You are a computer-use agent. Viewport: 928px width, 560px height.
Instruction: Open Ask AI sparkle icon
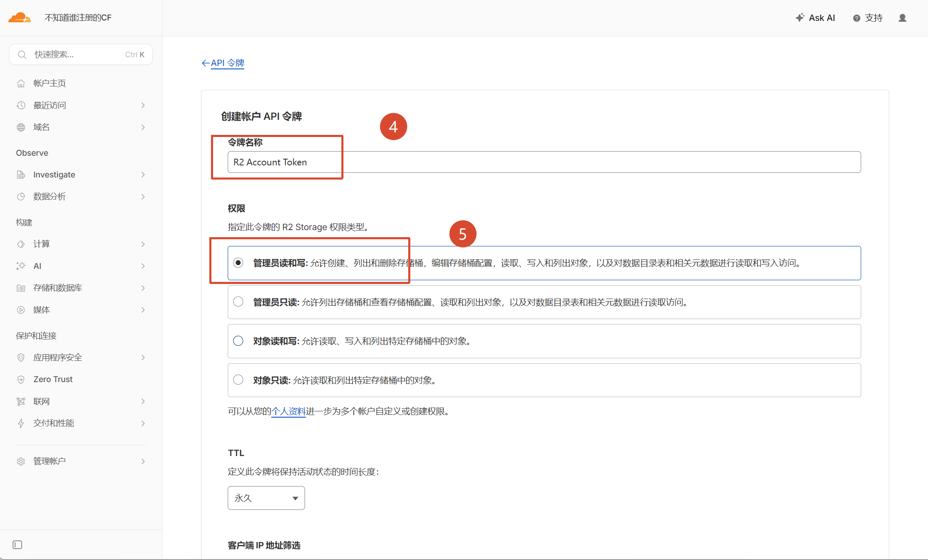(800, 18)
